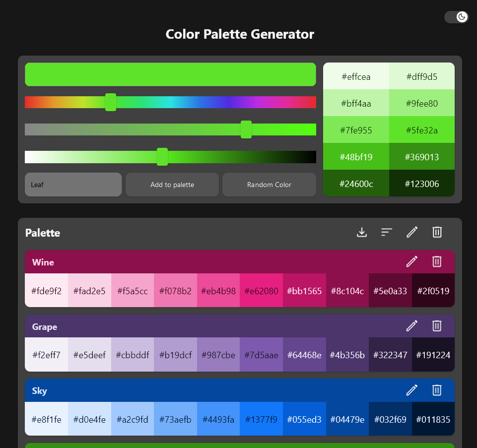
Task: Delete the Wine color row
Action: 437,261
